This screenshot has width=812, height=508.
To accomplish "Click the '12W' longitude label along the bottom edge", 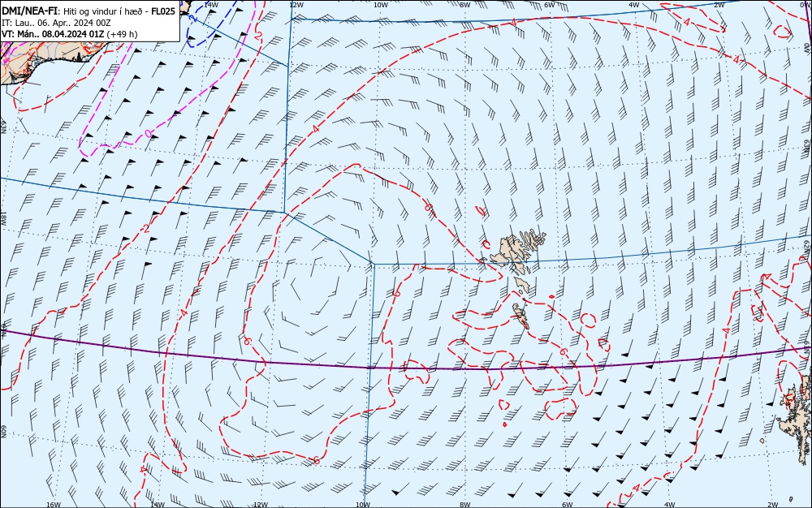I will (x=261, y=505).
